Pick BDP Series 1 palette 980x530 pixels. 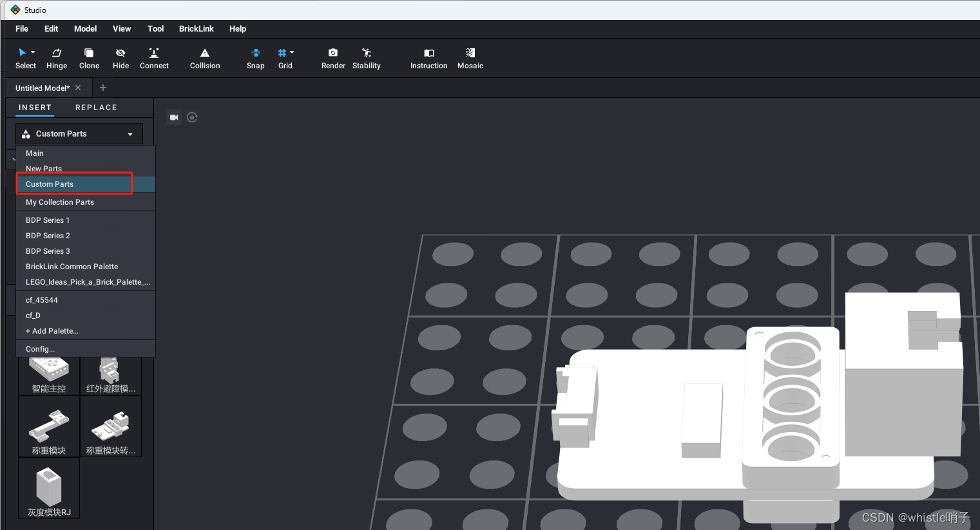[86, 220]
